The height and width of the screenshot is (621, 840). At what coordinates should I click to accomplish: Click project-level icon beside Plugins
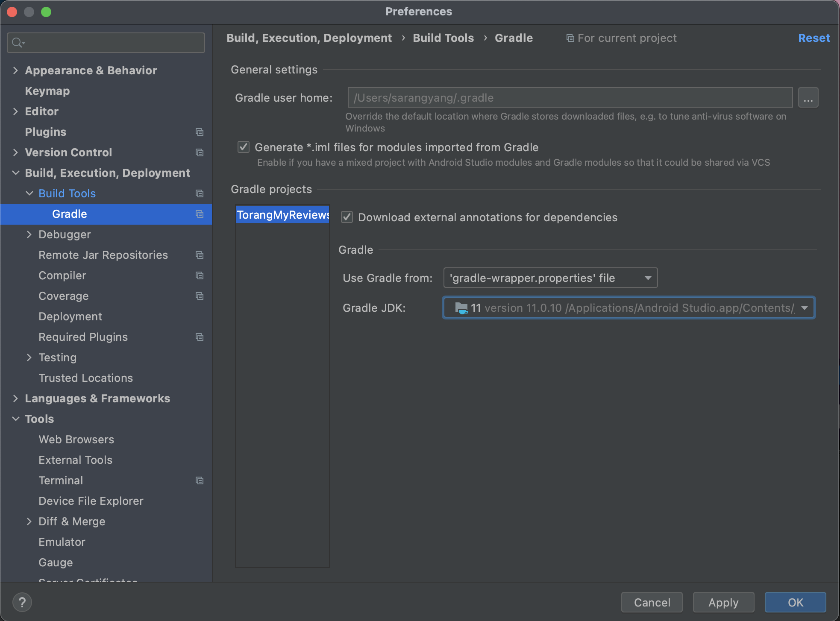(199, 132)
